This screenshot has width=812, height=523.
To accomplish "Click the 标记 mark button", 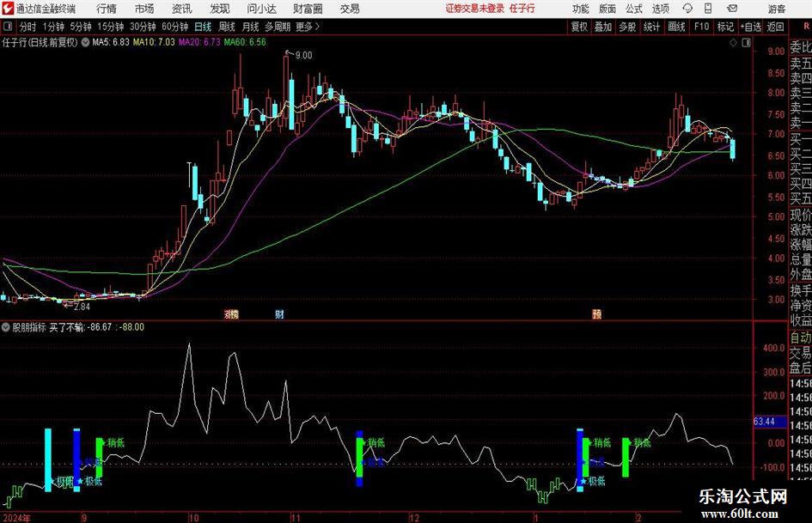I will 725,27.
